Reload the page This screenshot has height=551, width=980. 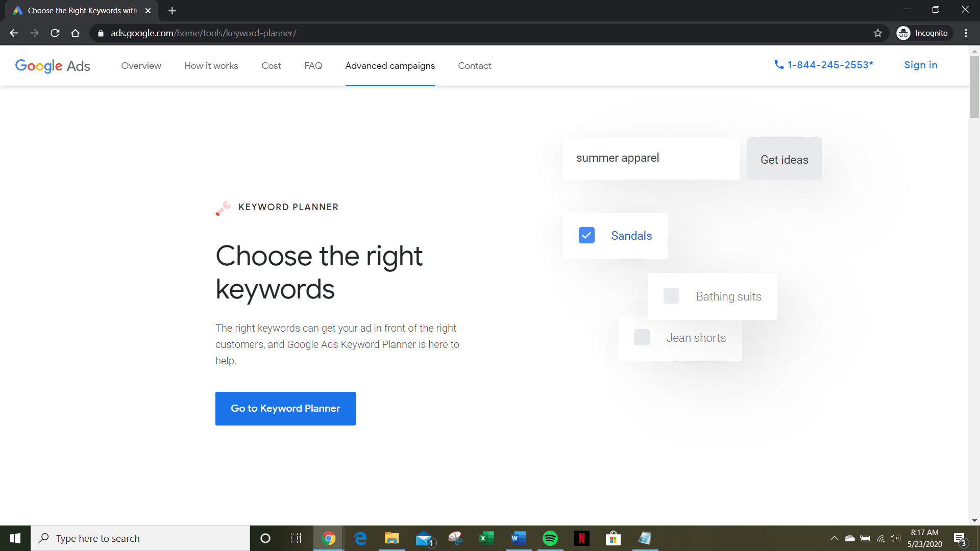coord(55,33)
